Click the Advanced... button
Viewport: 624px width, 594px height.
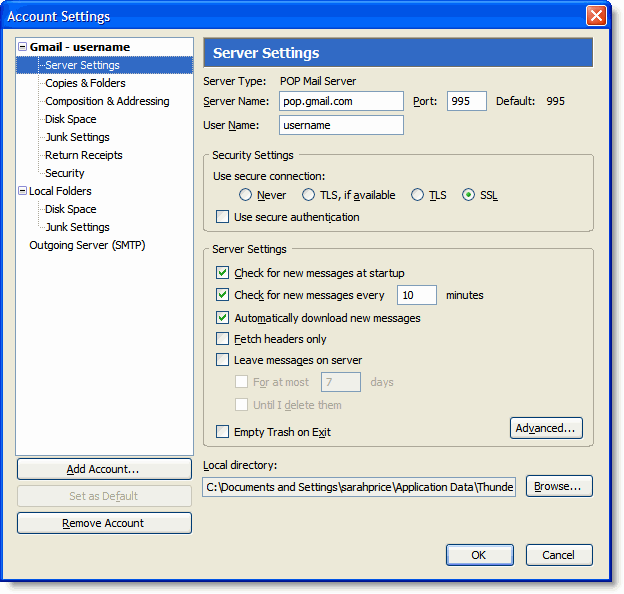(546, 429)
